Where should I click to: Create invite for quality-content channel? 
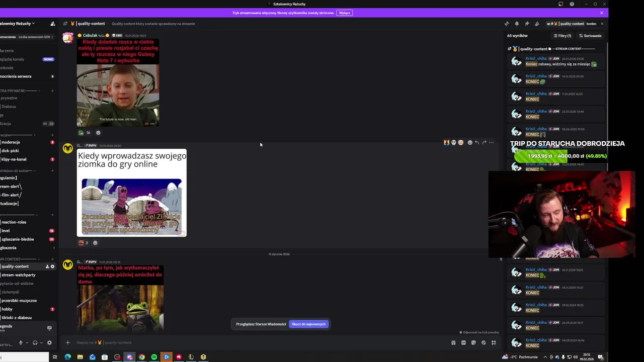tap(48, 266)
